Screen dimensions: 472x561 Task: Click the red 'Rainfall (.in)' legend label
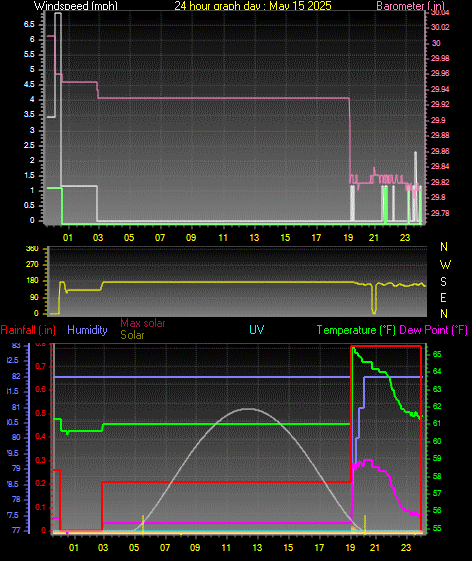pyautogui.click(x=28, y=330)
